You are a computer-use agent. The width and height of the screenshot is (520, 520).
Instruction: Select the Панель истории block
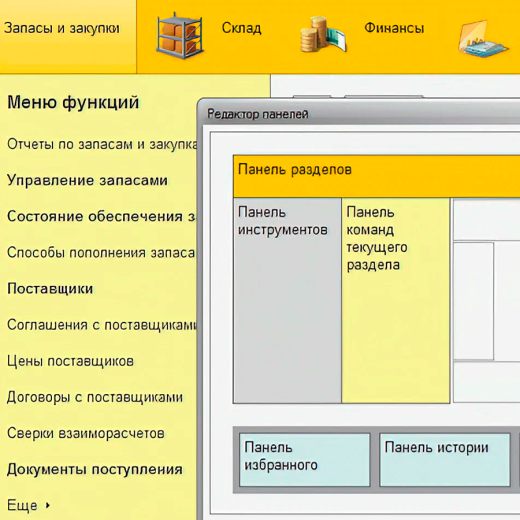tap(445, 460)
